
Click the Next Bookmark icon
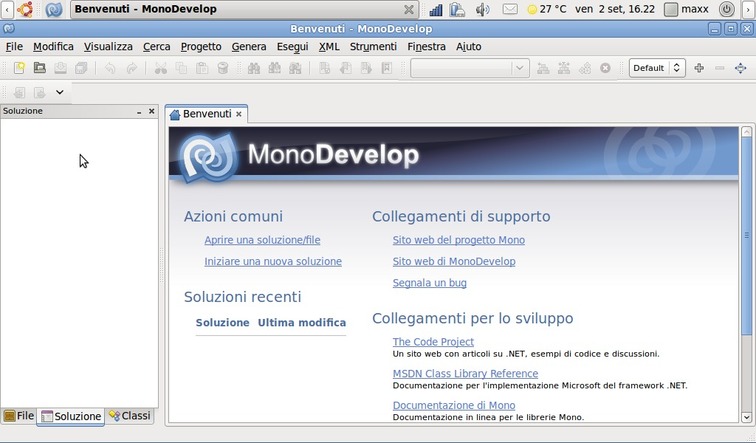click(x=366, y=68)
